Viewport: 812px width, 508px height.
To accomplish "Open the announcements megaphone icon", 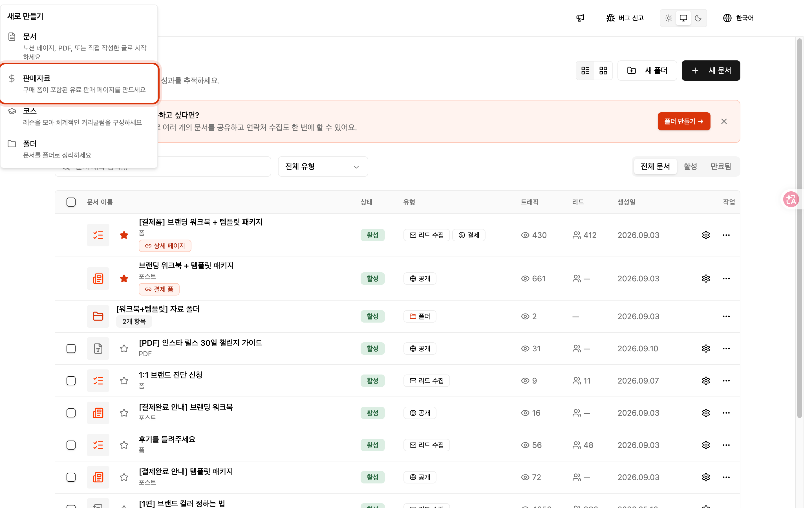I will [580, 18].
